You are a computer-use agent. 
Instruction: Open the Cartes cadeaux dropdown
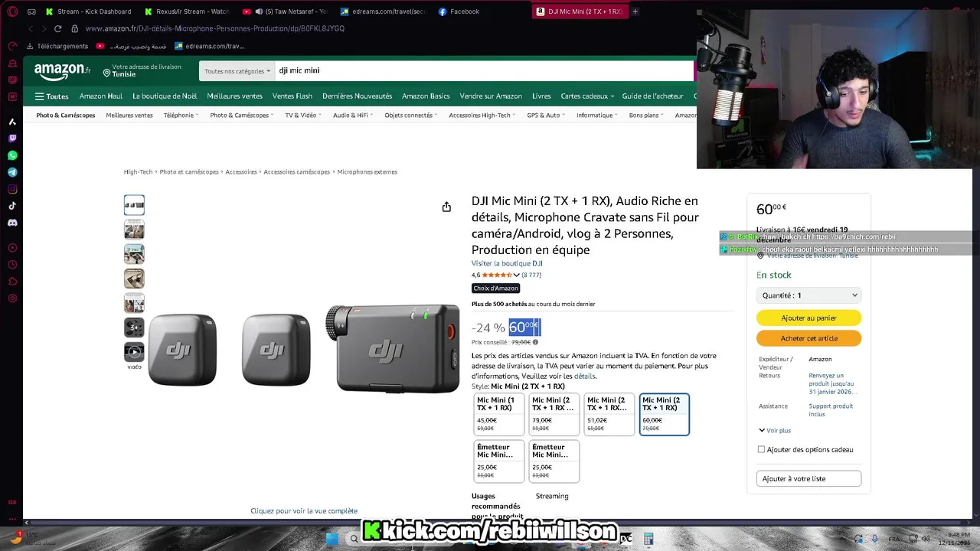(587, 96)
